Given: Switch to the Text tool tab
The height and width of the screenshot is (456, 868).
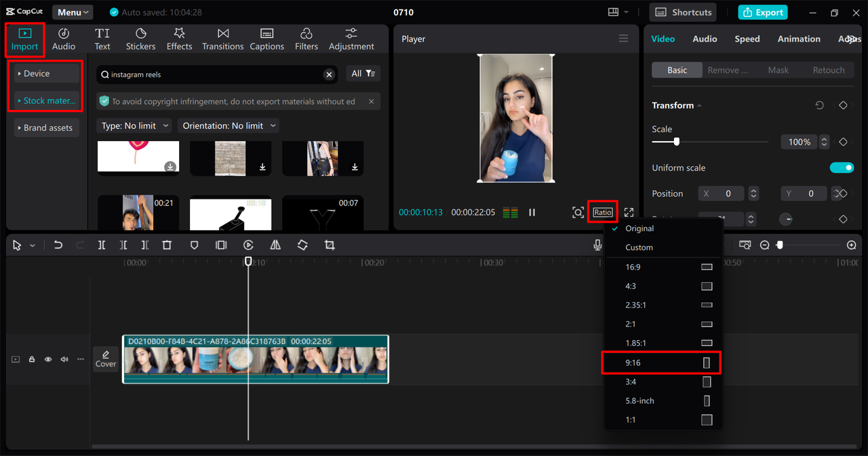Looking at the screenshot, I should [102, 39].
